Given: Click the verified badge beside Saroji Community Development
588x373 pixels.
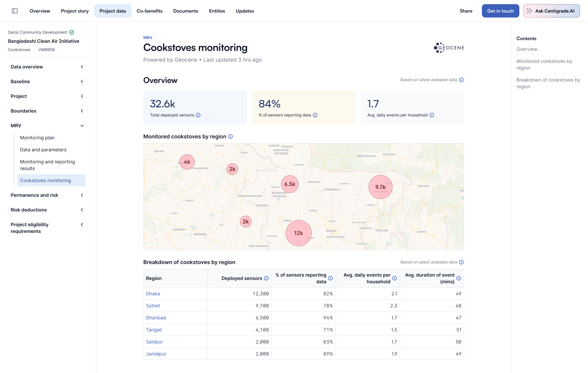Looking at the screenshot, I should 72,32.
